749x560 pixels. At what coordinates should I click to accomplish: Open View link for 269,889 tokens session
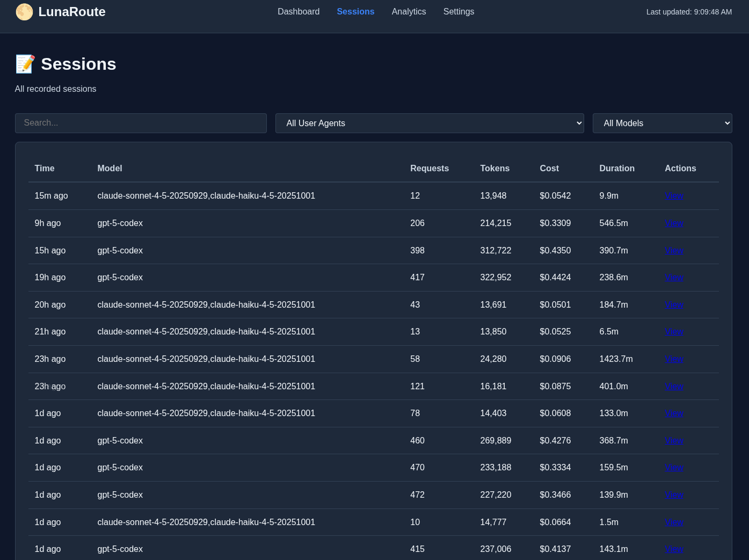[x=674, y=441]
